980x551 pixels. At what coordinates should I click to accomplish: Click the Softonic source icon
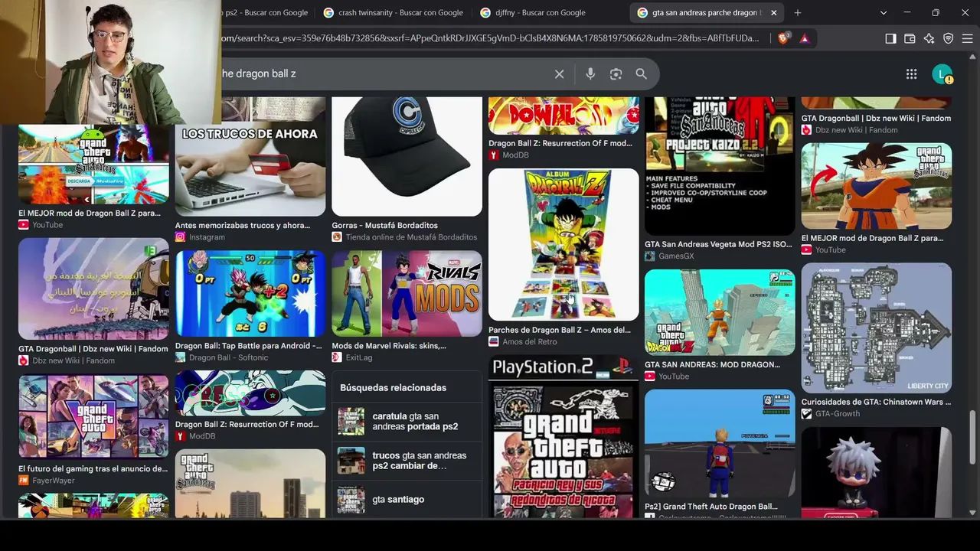180,357
